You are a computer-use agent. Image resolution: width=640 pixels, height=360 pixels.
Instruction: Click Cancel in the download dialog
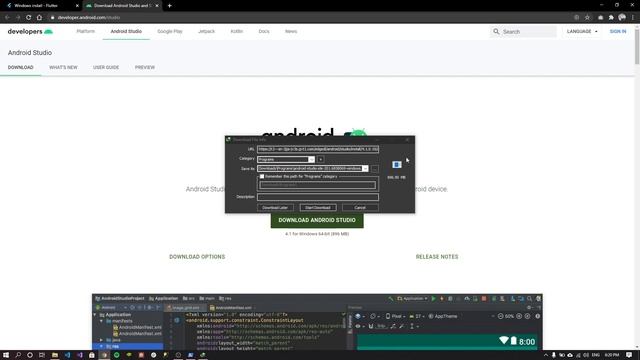(x=360, y=207)
